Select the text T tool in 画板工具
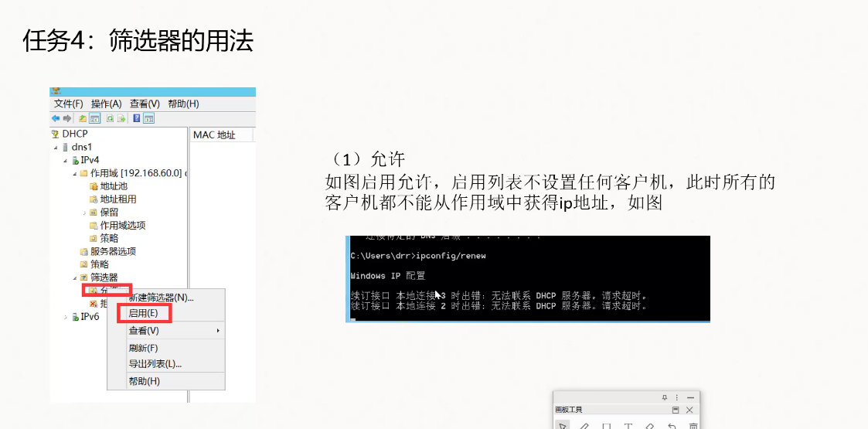 (x=628, y=426)
